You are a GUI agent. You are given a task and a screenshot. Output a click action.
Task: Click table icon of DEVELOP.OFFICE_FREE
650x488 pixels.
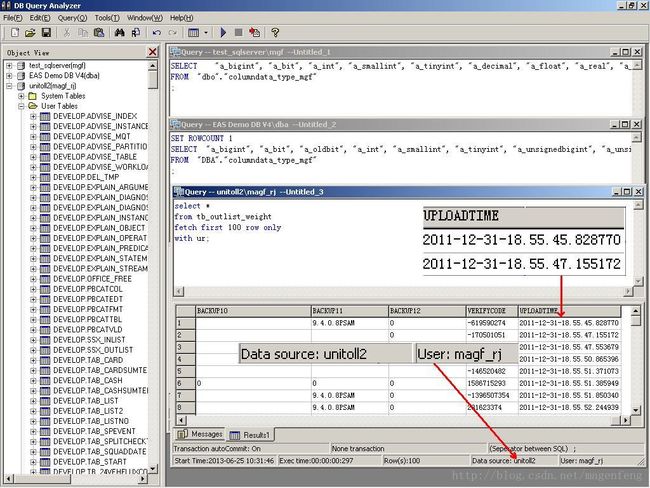tap(45, 279)
